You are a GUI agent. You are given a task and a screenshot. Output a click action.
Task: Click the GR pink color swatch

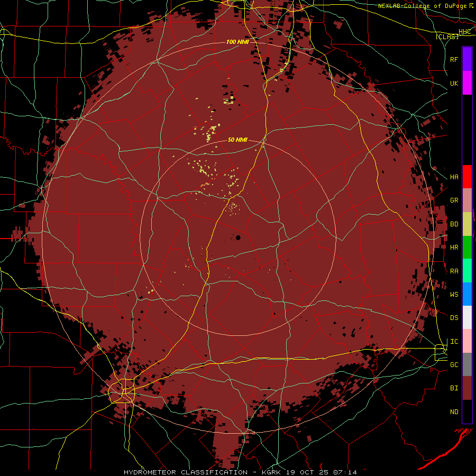pos(467,200)
